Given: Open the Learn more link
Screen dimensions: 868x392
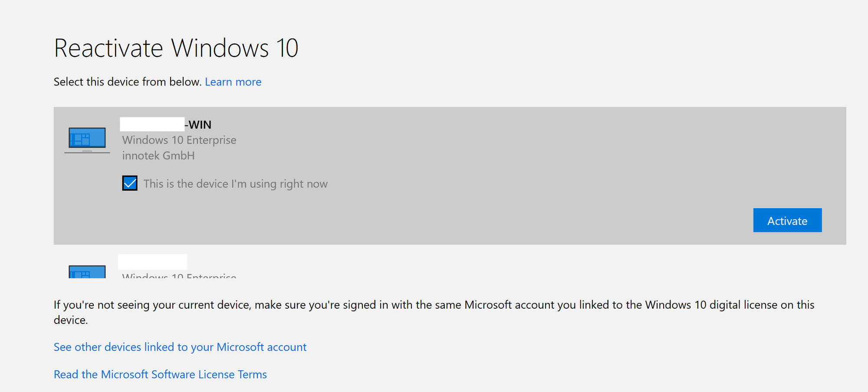Looking at the screenshot, I should coord(233,82).
